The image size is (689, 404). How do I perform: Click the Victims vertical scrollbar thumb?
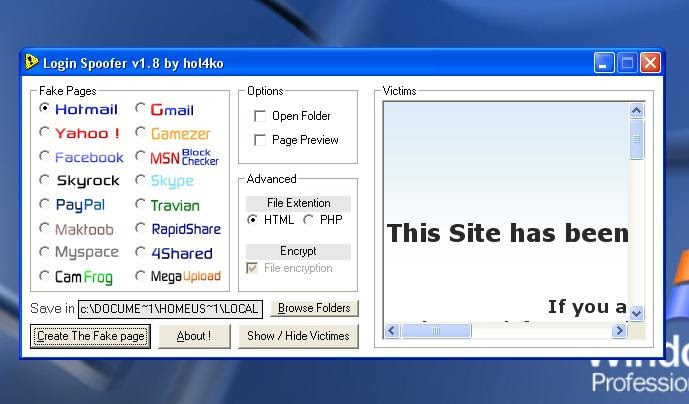tap(636, 139)
